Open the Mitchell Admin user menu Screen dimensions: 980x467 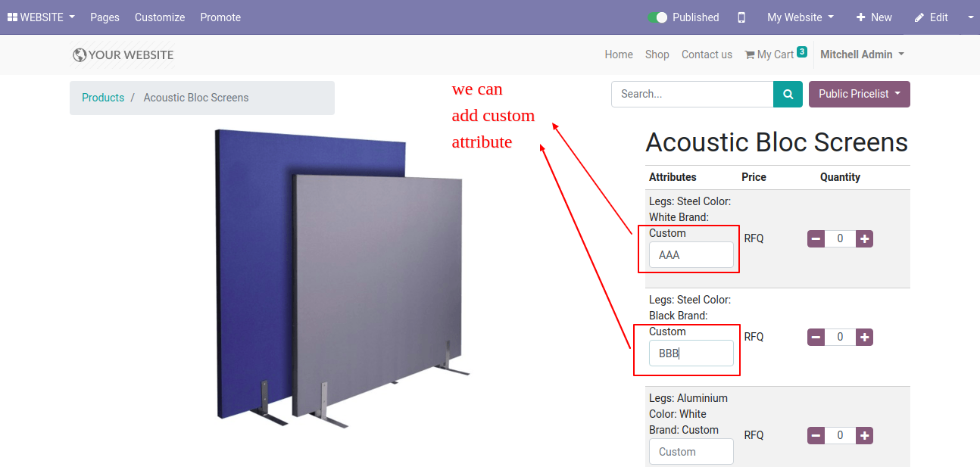862,54
